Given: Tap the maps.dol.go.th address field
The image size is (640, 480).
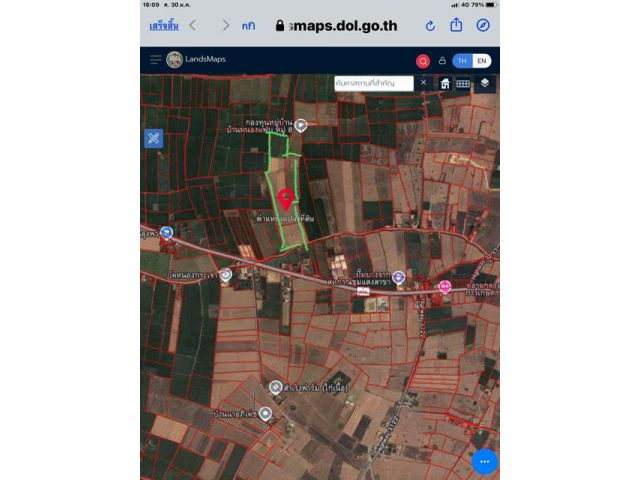Looking at the screenshot, I should pos(337,26).
